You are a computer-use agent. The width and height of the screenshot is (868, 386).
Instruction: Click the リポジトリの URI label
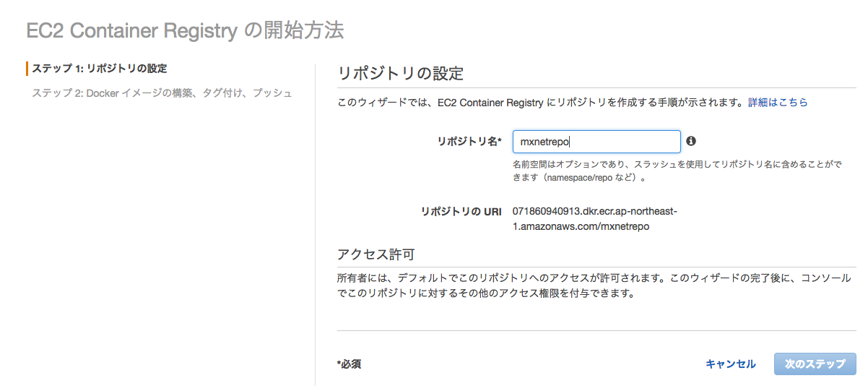click(x=461, y=212)
